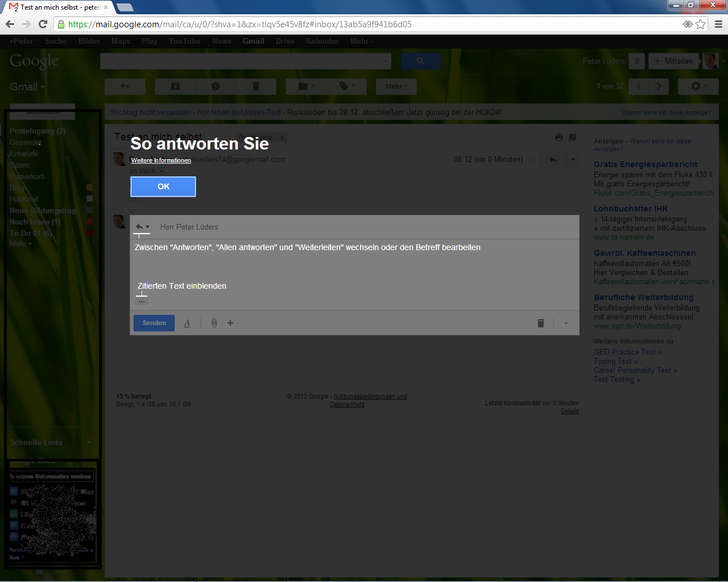Archive the message with the archive icon

click(175, 86)
